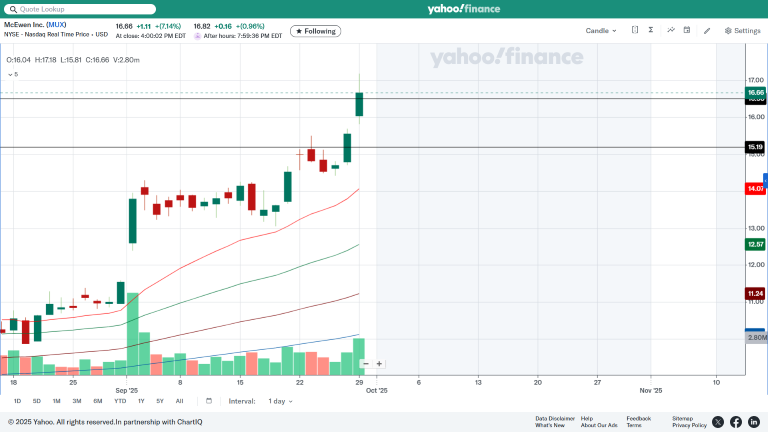Click the "L:15.81" low value
The width and height of the screenshot is (768, 432).
(x=71, y=60)
